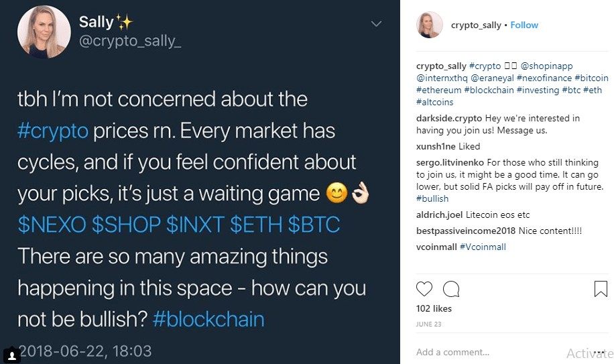Visit darkside.crypto commenter profile

click(x=443, y=119)
